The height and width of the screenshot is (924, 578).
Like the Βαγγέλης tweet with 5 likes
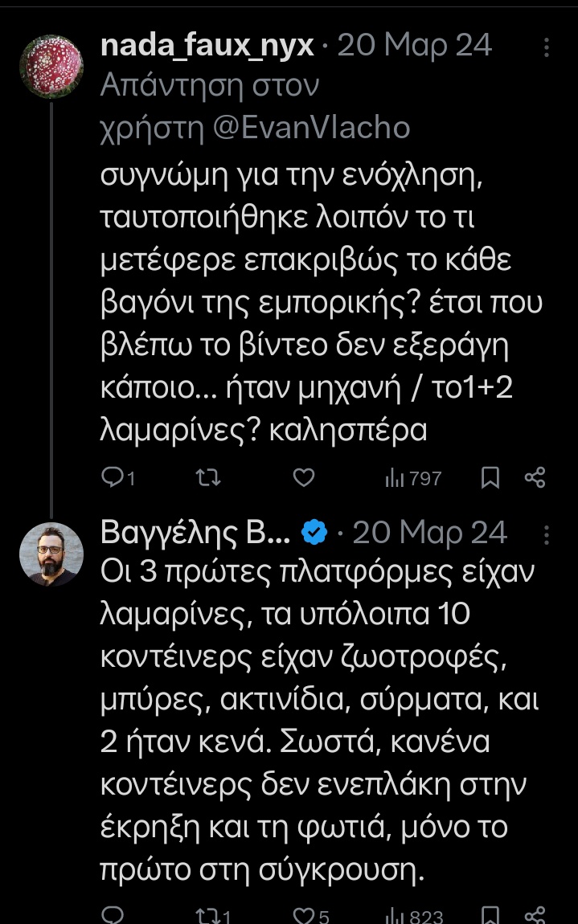tap(311, 916)
